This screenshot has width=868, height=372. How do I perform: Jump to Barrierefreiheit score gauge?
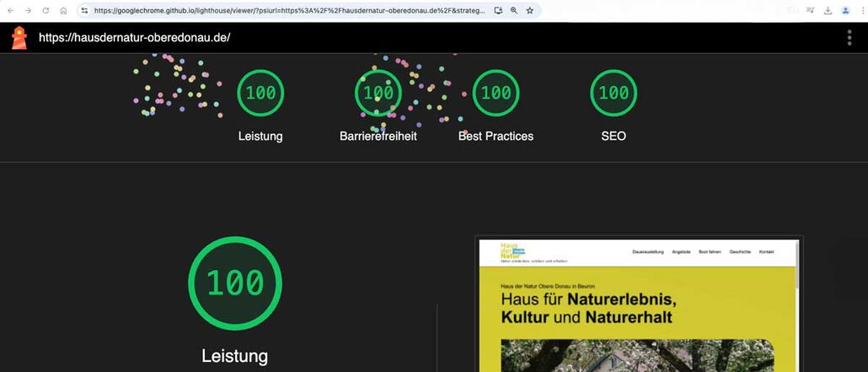tap(378, 94)
